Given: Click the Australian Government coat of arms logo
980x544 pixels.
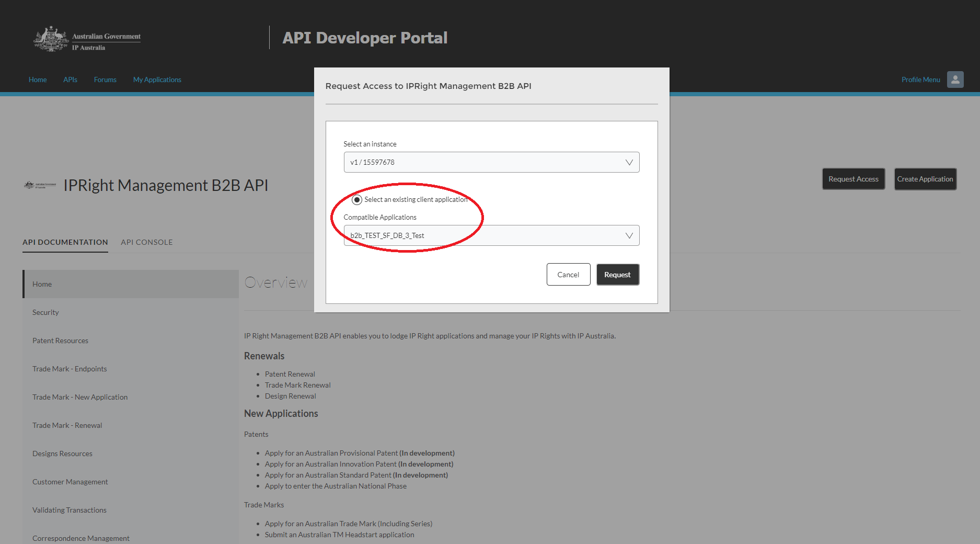Looking at the screenshot, I should pos(51,38).
